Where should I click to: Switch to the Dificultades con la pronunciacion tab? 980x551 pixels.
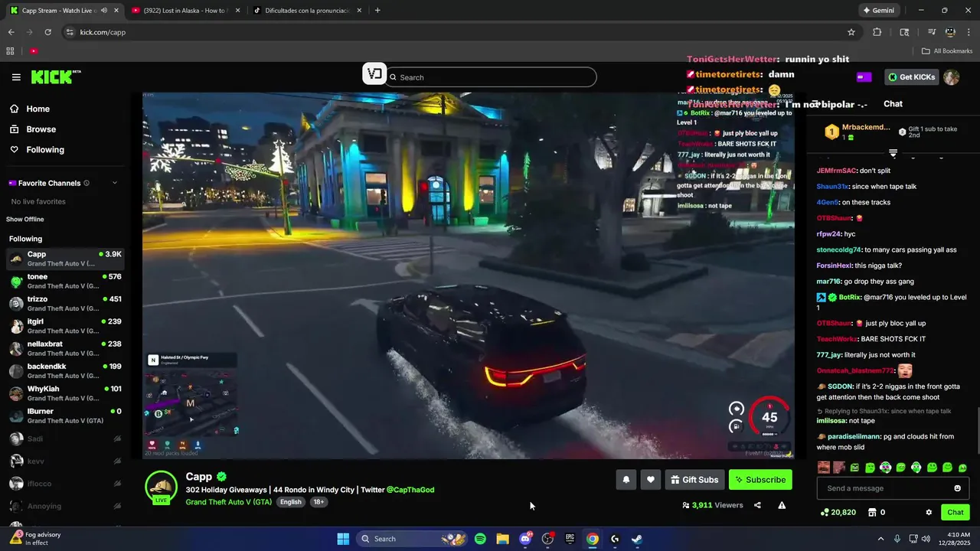pyautogui.click(x=306, y=11)
